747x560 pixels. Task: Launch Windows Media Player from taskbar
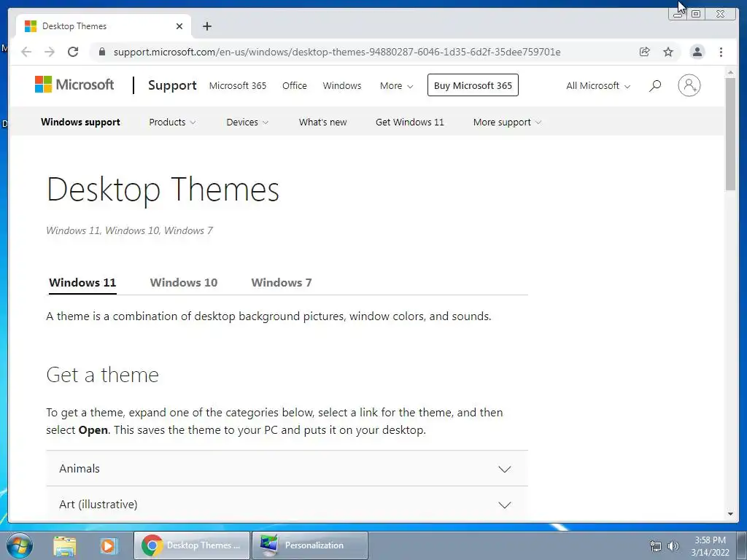pos(108,545)
